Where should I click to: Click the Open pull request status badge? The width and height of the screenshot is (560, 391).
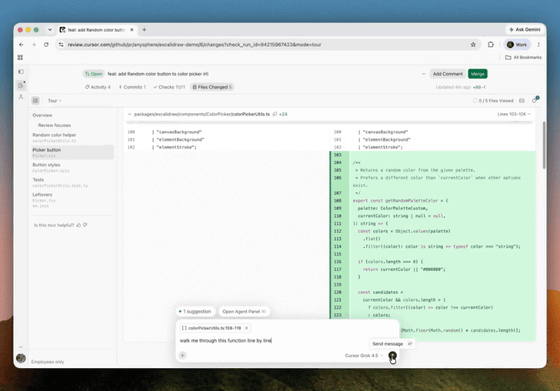click(94, 74)
